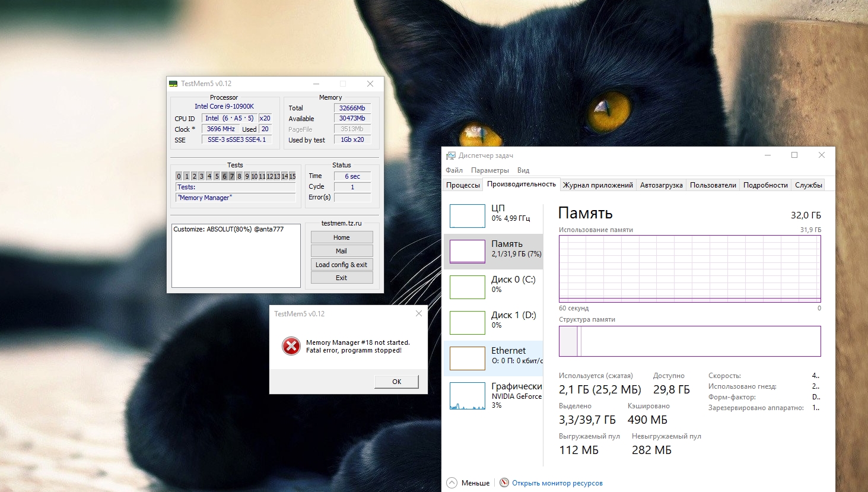This screenshot has height=492, width=868.
Task: Open the Вид menu in Task Manager
Action: click(523, 170)
